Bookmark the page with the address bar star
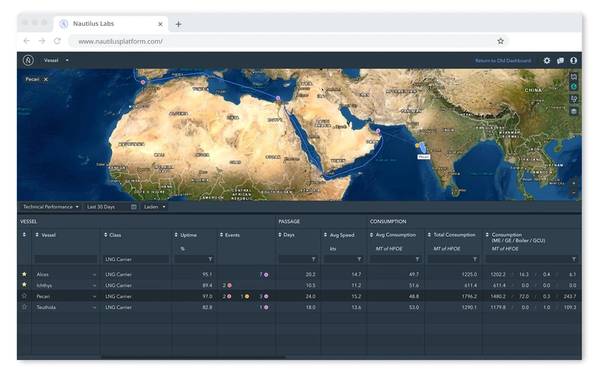 pos(500,41)
